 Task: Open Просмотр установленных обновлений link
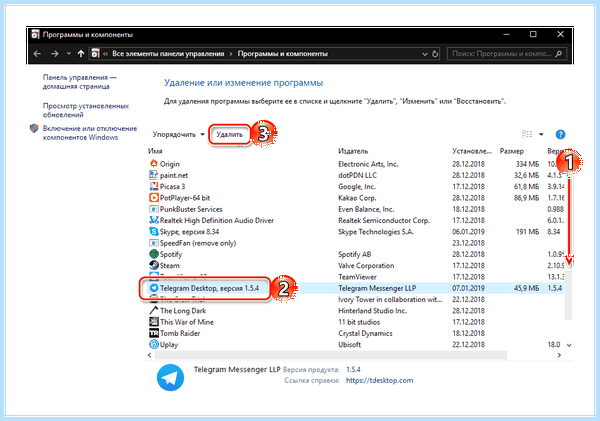(86, 110)
